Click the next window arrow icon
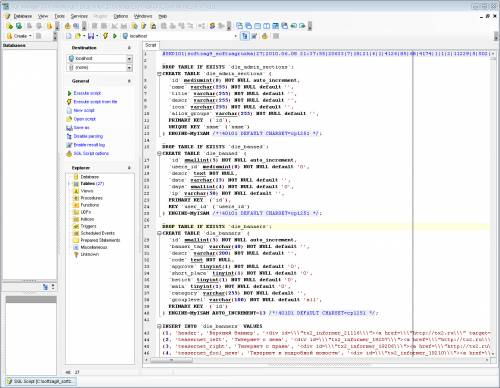The height and width of the screenshot is (388, 500). 302,26
